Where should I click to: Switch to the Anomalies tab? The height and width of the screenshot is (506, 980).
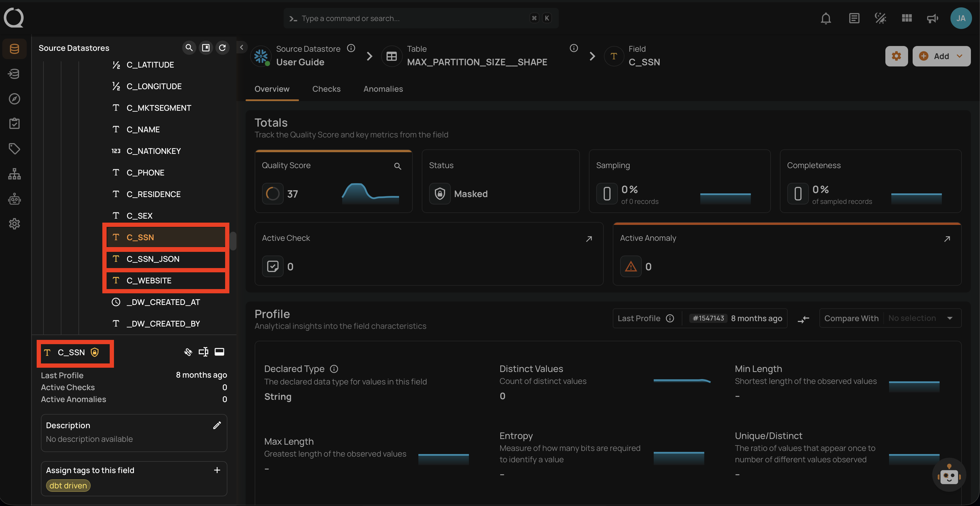pyautogui.click(x=383, y=89)
